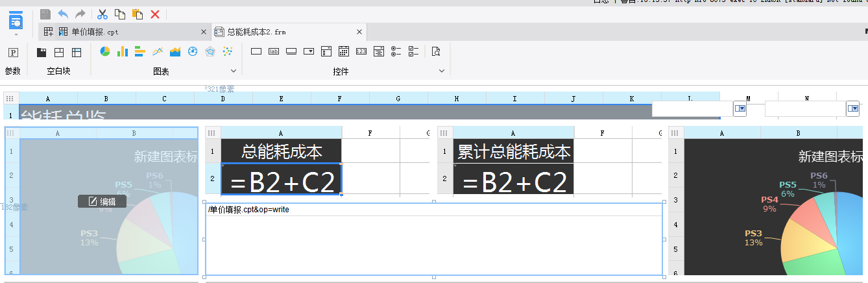868x283 pixels.
Task: Insert a scatter chart
Action: pos(228,51)
